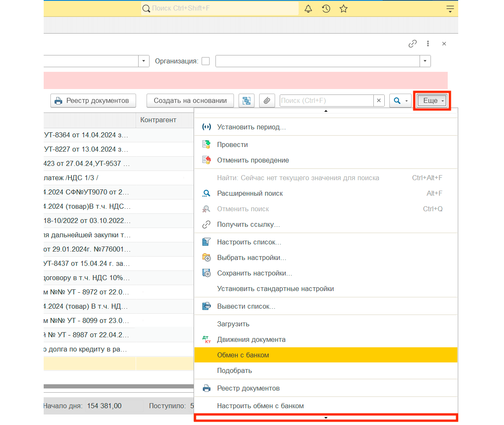Select Установить период menu entry
This screenshot has height=425, width=504.
[251, 127]
